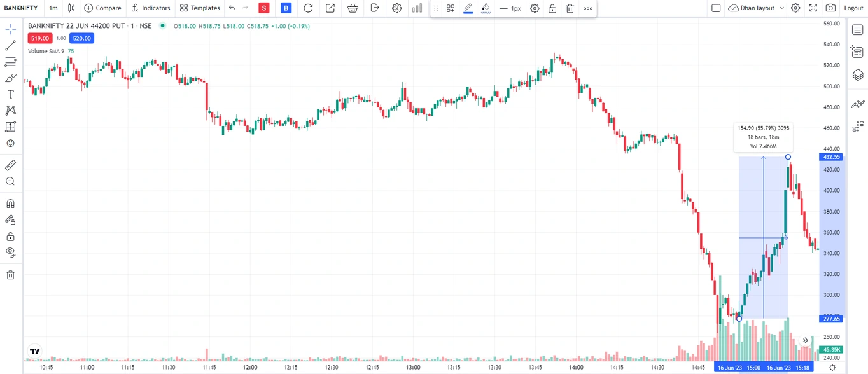The width and height of the screenshot is (868, 374).
Task: Click the BANKNIFTY symbol search box
Action: (21, 8)
